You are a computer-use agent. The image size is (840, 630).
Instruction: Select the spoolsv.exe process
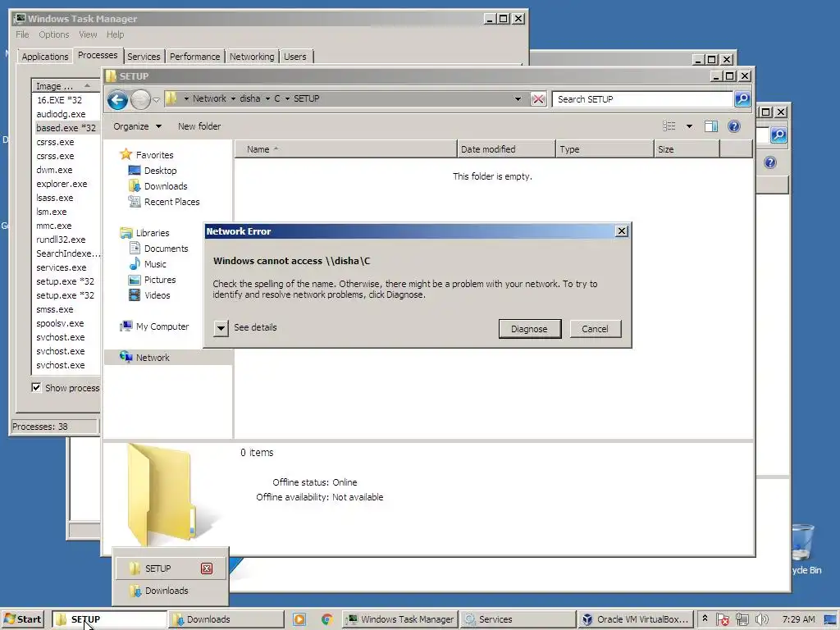[60, 323]
